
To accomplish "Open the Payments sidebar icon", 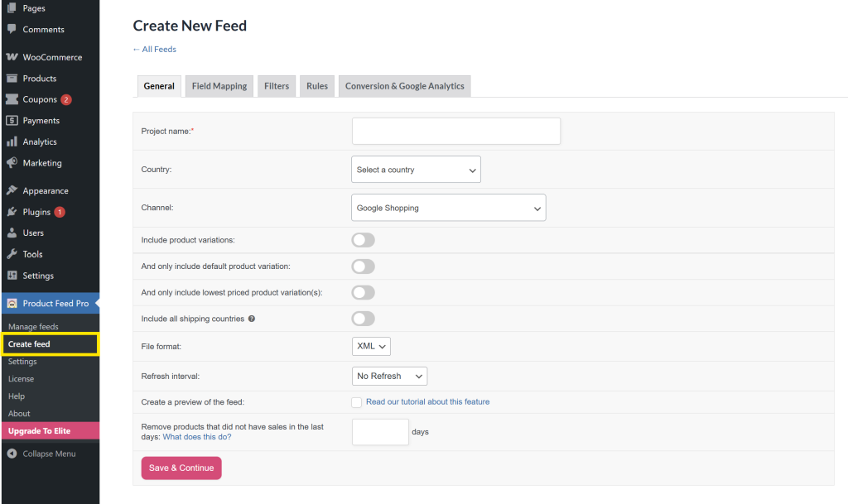I will coord(10,120).
